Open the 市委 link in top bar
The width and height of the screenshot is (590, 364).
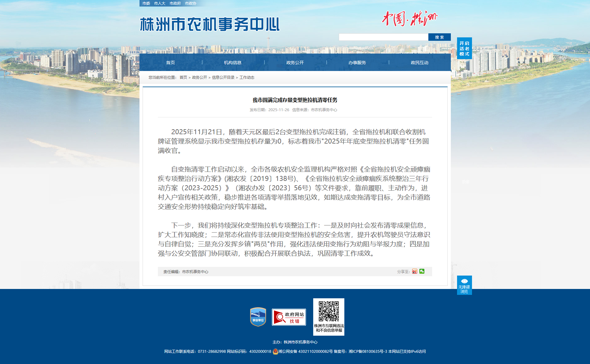[x=146, y=3]
